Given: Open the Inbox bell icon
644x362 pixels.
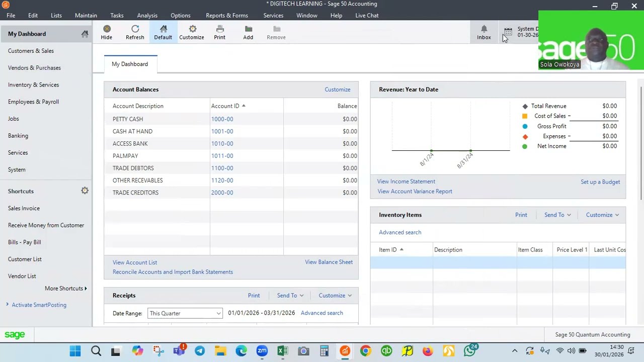Looking at the screenshot, I should tap(484, 29).
